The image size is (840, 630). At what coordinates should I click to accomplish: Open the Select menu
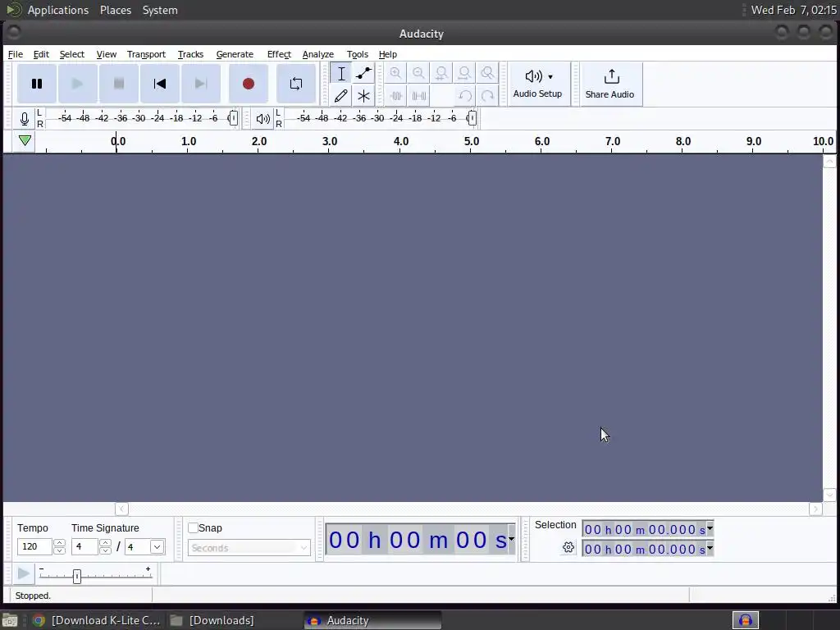[x=72, y=54]
